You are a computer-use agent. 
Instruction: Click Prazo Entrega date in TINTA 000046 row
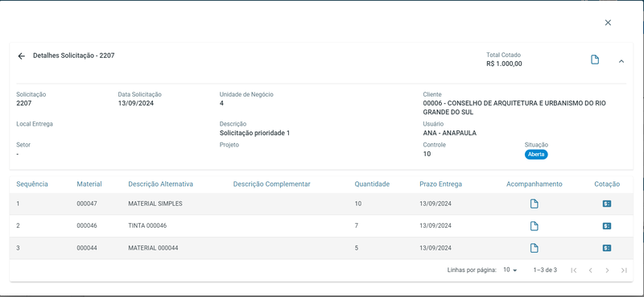pos(436,226)
